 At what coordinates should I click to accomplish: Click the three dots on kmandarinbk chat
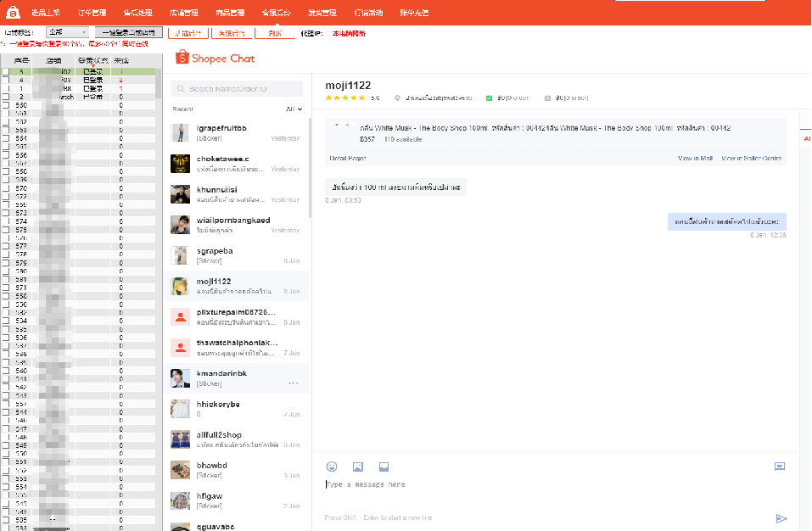click(294, 383)
